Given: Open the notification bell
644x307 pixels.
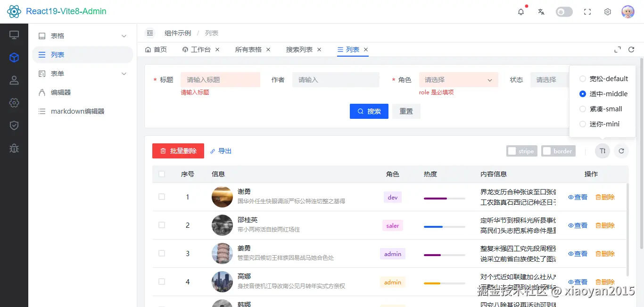Looking at the screenshot, I should [x=521, y=12].
